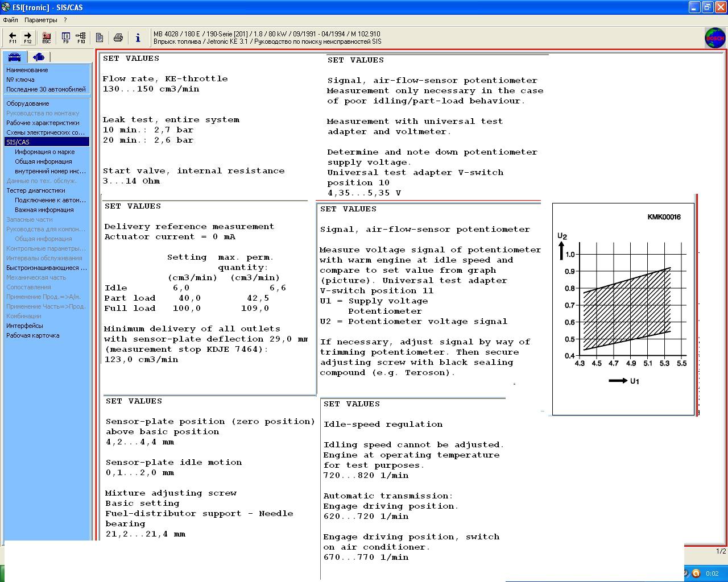
Task: Print the current page with printer icon
Action: point(118,38)
